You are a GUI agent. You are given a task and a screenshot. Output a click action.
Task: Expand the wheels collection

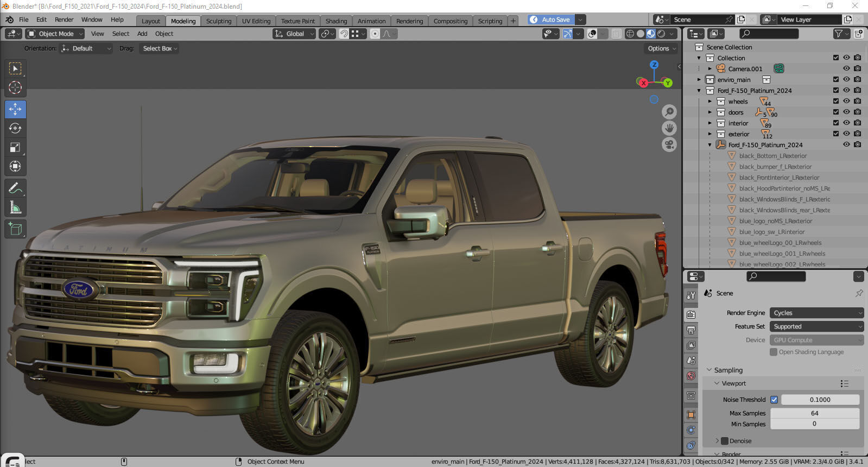pyautogui.click(x=710, y=102)
